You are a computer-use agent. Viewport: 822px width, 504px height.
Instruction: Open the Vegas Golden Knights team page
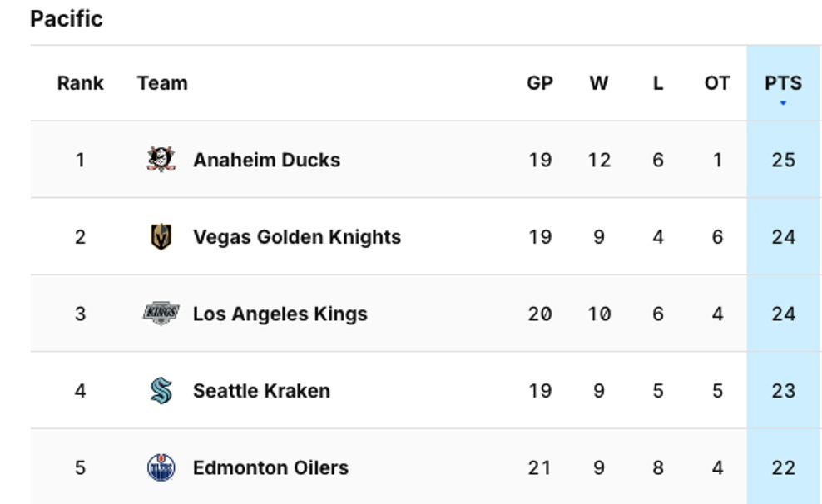point(296,237)
